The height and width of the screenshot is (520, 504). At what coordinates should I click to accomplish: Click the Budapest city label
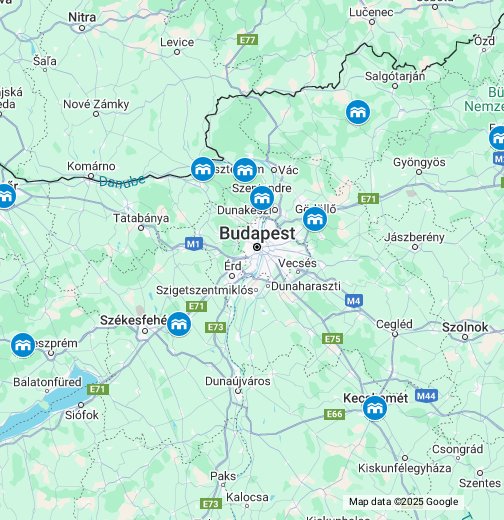[x=257, y=233]
